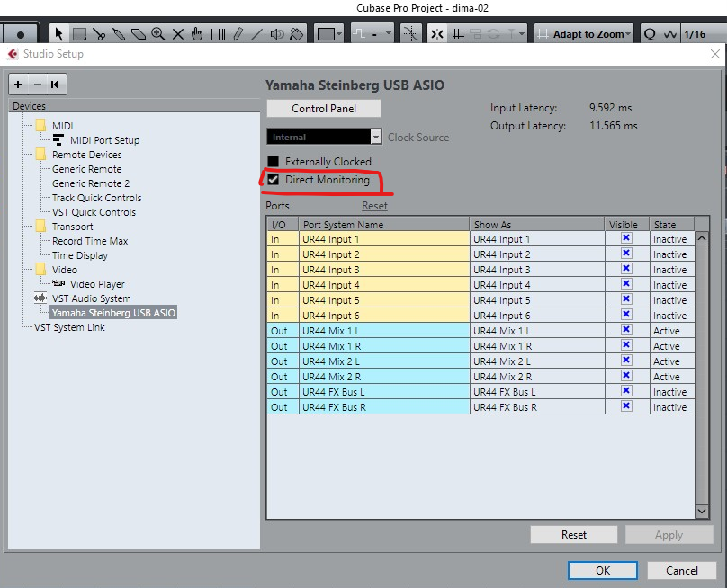The width and height of the screenshot is (727, 588).
Task: Select the Mute X tool
Action: click(x=178, y=34)
